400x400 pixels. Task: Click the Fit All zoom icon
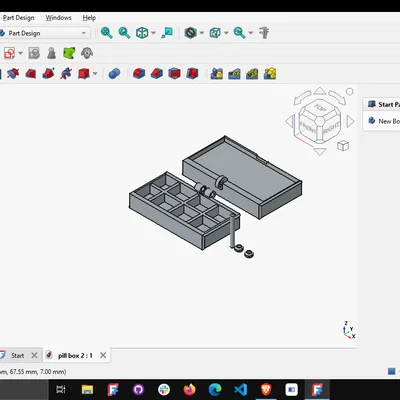pos(107,33)
